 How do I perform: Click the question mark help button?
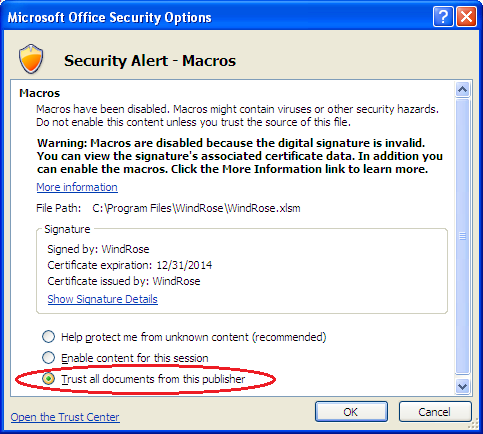(443, 16)
